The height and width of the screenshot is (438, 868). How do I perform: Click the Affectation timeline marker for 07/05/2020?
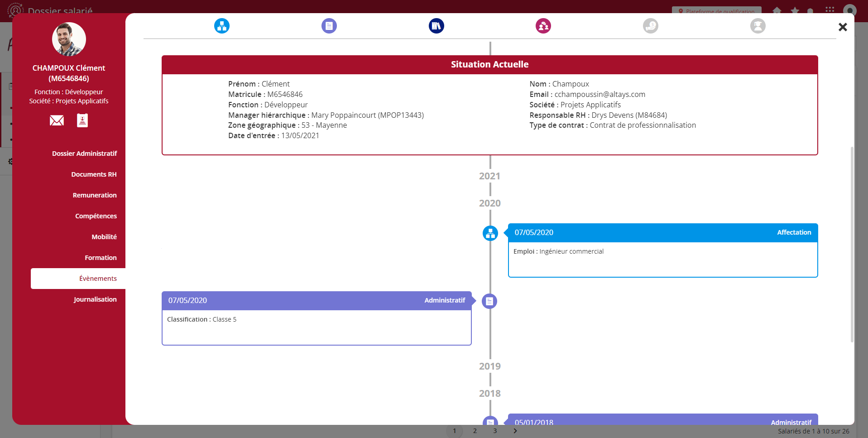coord(490,233)
